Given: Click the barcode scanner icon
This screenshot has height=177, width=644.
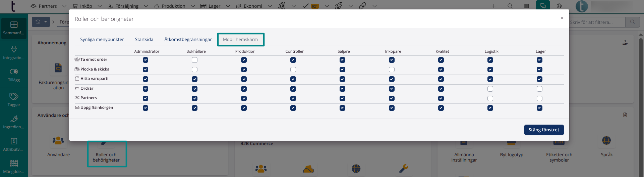Looking at the screenshot, I should [526, 6].
